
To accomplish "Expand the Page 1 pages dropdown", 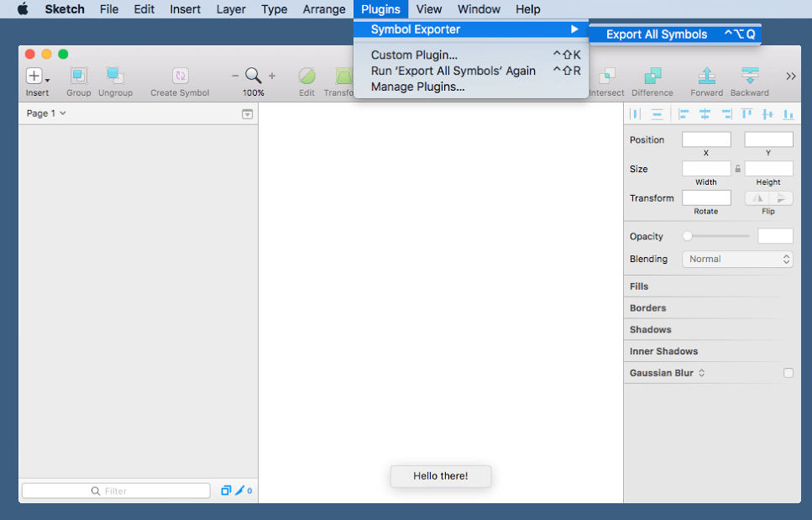I will (x=46, y=113).
